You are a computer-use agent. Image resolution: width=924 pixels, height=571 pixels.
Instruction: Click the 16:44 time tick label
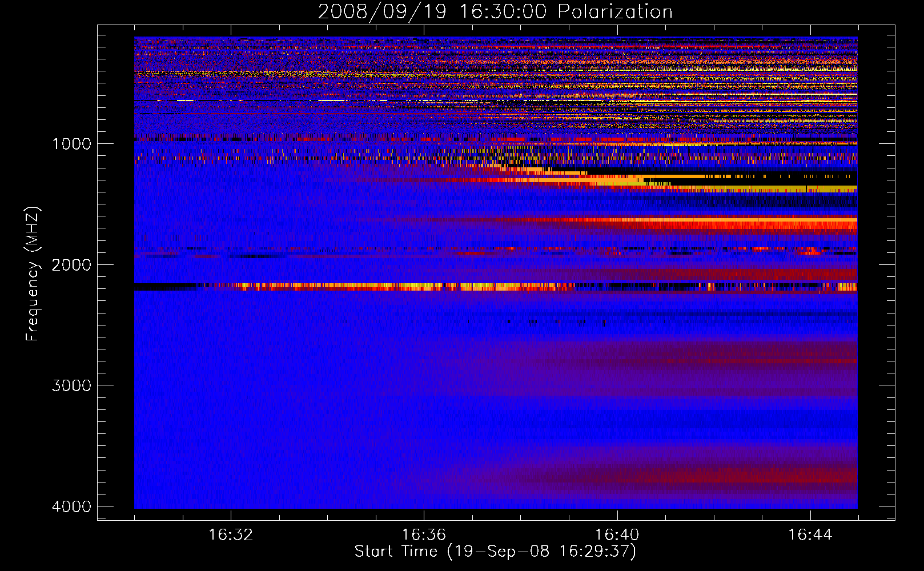(x=810, y=535)
